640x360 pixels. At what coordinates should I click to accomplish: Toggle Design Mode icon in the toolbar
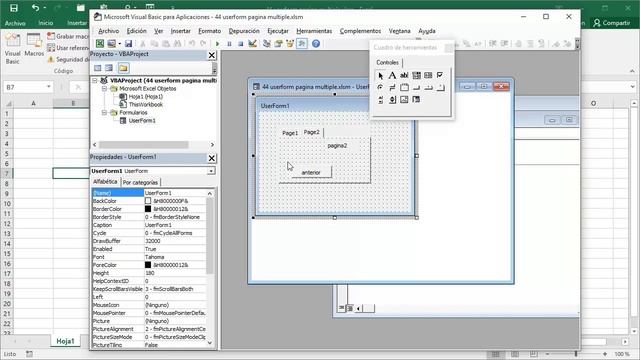pyautogui.click(x=252, y=43)
